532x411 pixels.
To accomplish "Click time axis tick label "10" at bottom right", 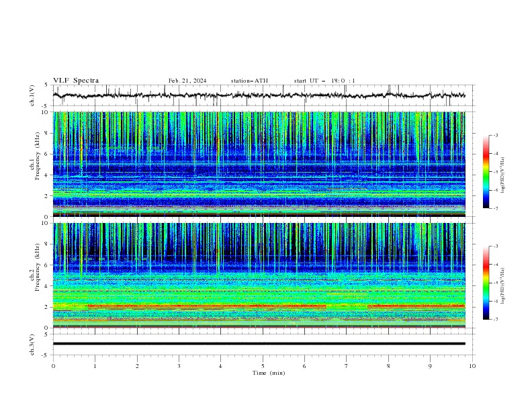I will click(472, 366).
